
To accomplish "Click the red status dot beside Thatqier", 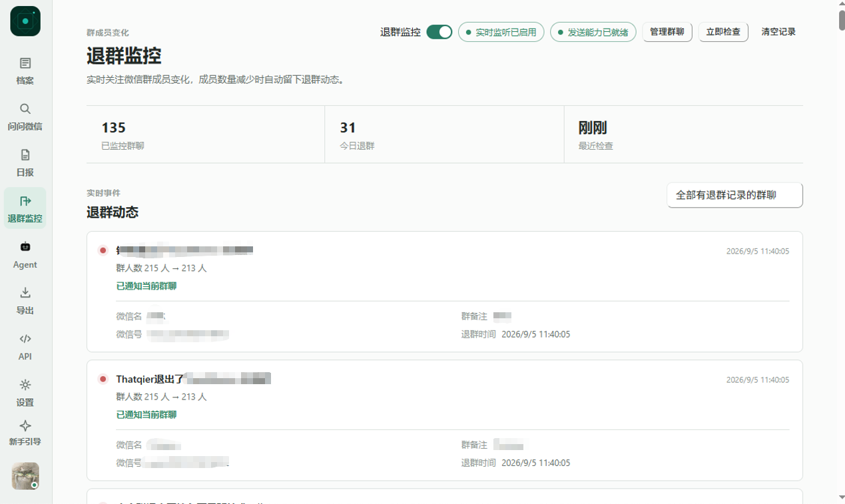I will pyautogui.click(x=103, y=379).
